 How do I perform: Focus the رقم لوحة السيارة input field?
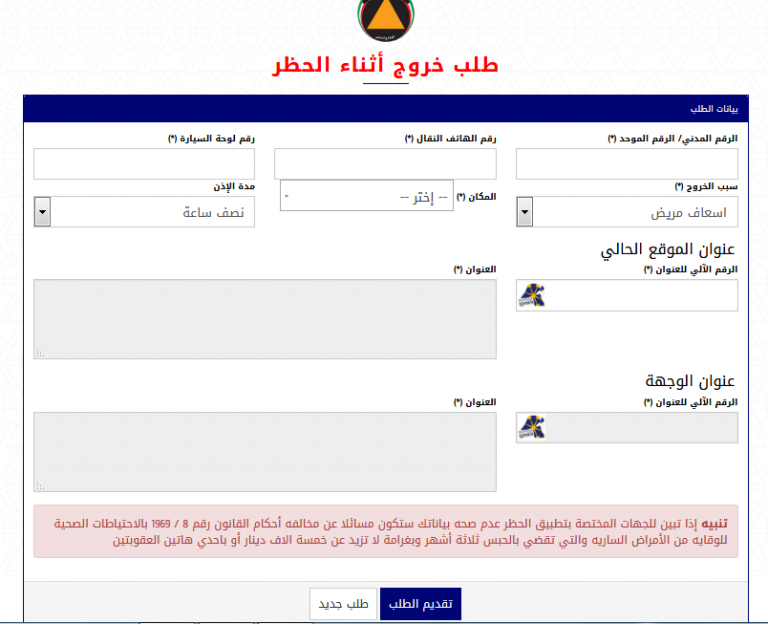coord(144,164)
